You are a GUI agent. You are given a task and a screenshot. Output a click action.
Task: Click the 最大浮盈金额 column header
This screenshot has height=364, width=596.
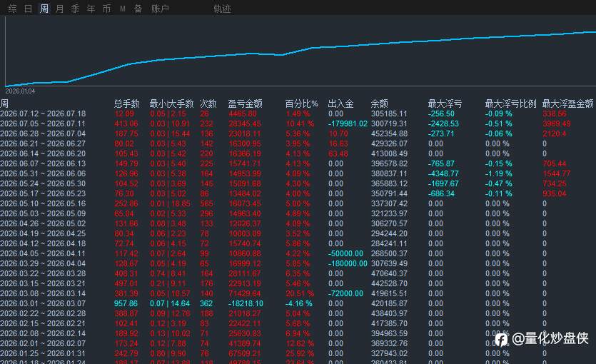click(x=567, y=103)
